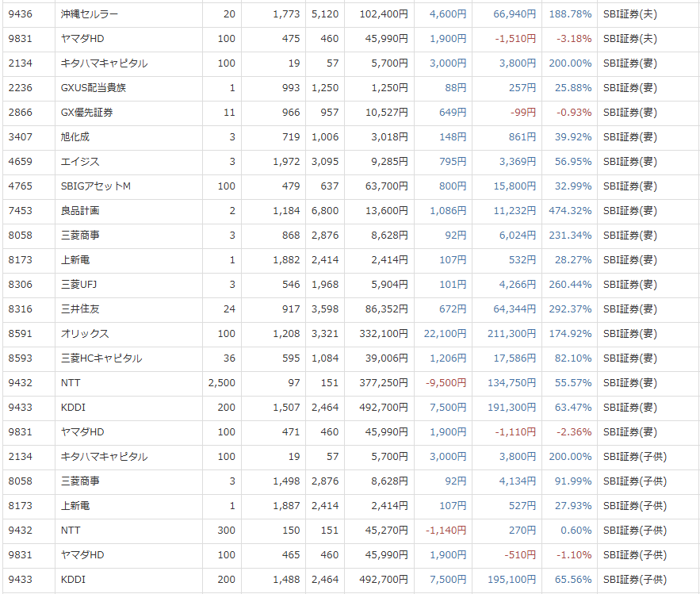Click the 4,600円 day change value

pos(448,14)
